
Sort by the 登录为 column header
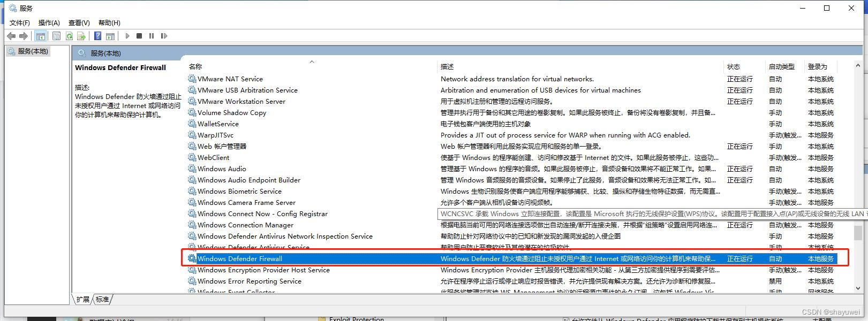pos(818,67)
